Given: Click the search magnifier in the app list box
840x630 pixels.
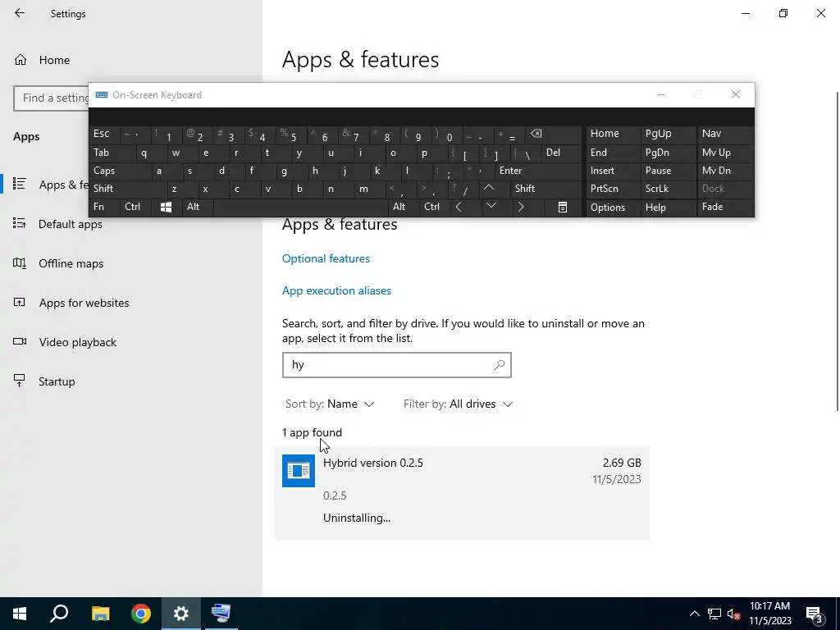Looking at the screenshot, I should click(x=499, y=365).
